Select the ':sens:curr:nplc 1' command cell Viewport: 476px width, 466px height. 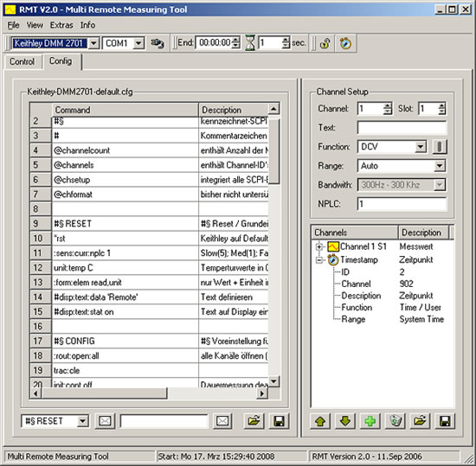point(125,252)
